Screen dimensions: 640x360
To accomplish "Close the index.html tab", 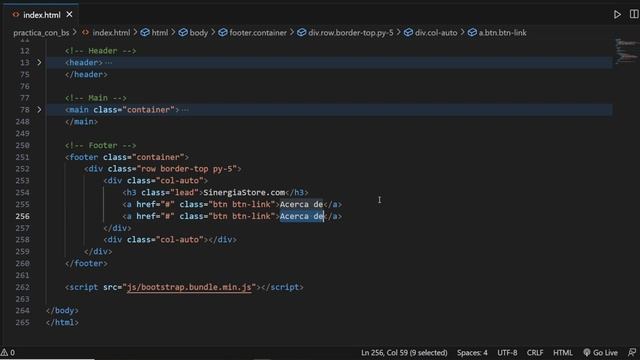I will tap(69, 15).
